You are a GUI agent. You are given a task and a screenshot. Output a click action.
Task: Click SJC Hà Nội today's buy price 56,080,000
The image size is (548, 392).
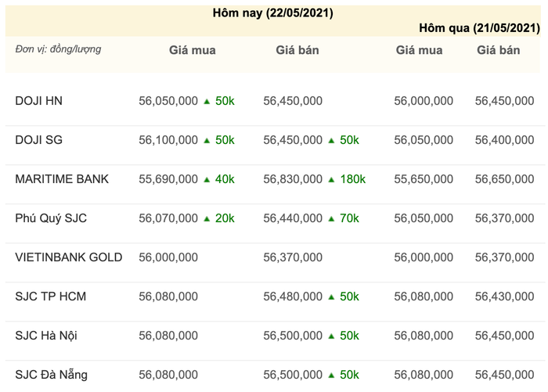(168, 336)
